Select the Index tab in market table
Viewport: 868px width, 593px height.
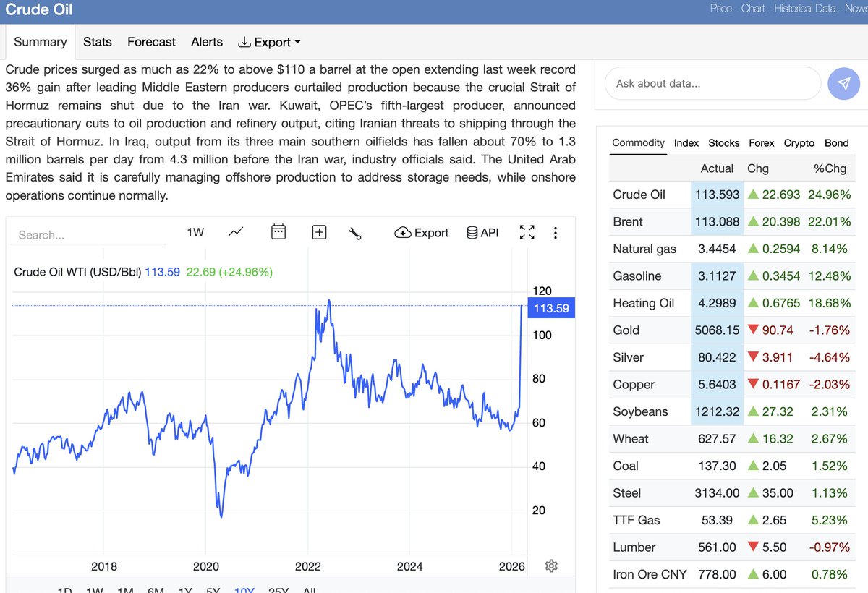coord(686,143)
